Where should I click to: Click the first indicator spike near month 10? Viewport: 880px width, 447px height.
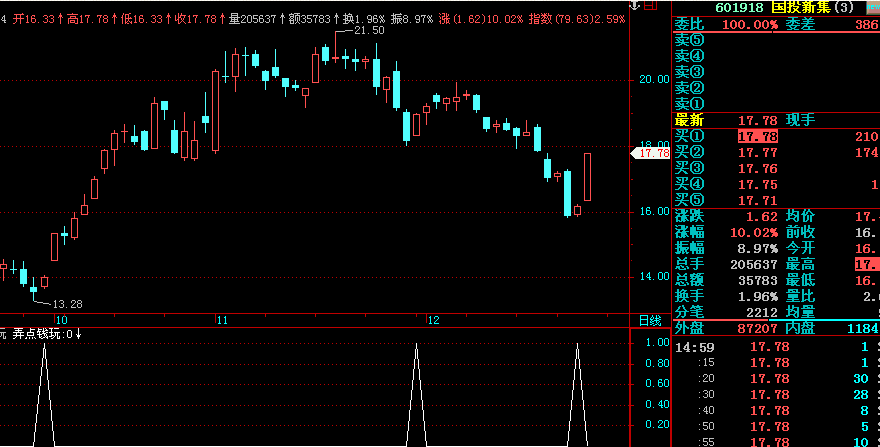(43, 390)
